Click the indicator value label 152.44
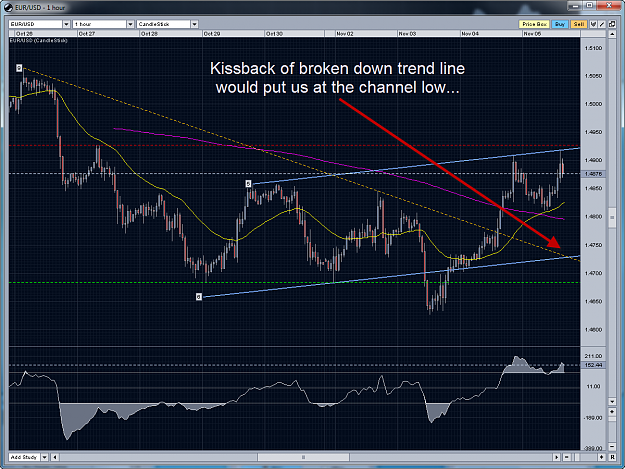Screen dimensions: 625x469 click(593, 365)
